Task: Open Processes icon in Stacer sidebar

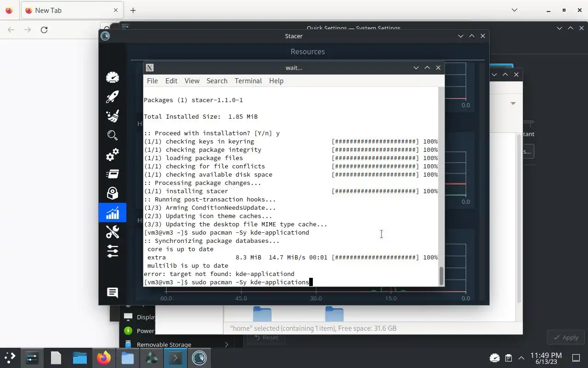Action: coord(113,174)
